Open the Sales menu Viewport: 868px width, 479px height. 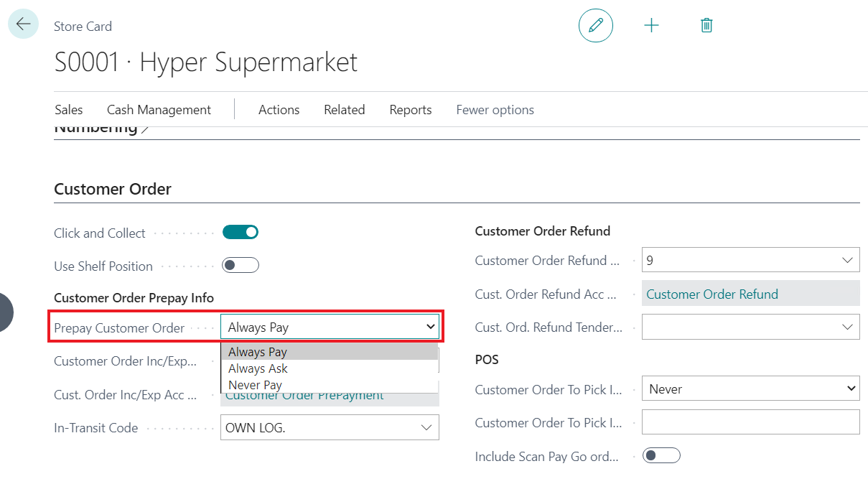tap(69, 110)
